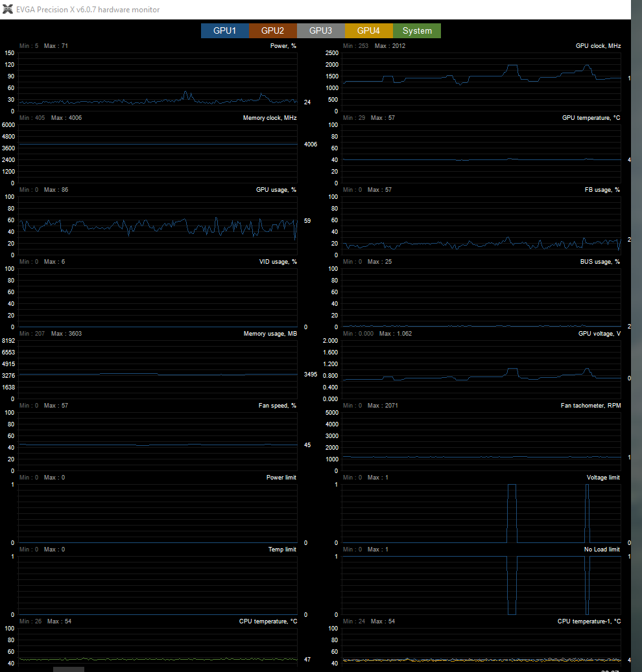Select the Memory clock MHz graph
Viewport: 642px width, 672px height.
point(158,154)
